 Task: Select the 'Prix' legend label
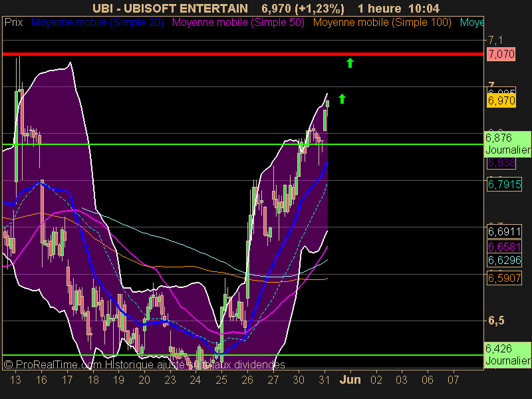(x=13, y=23)
